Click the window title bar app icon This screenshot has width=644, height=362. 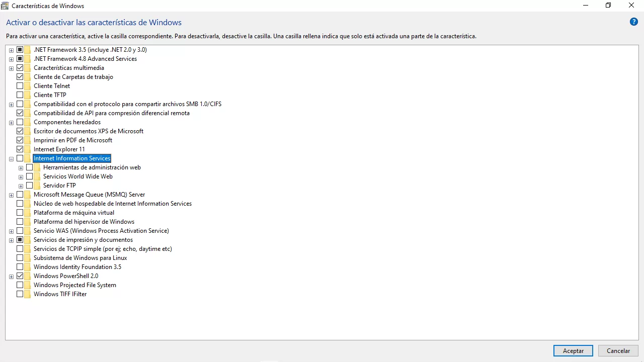(5, 6)
